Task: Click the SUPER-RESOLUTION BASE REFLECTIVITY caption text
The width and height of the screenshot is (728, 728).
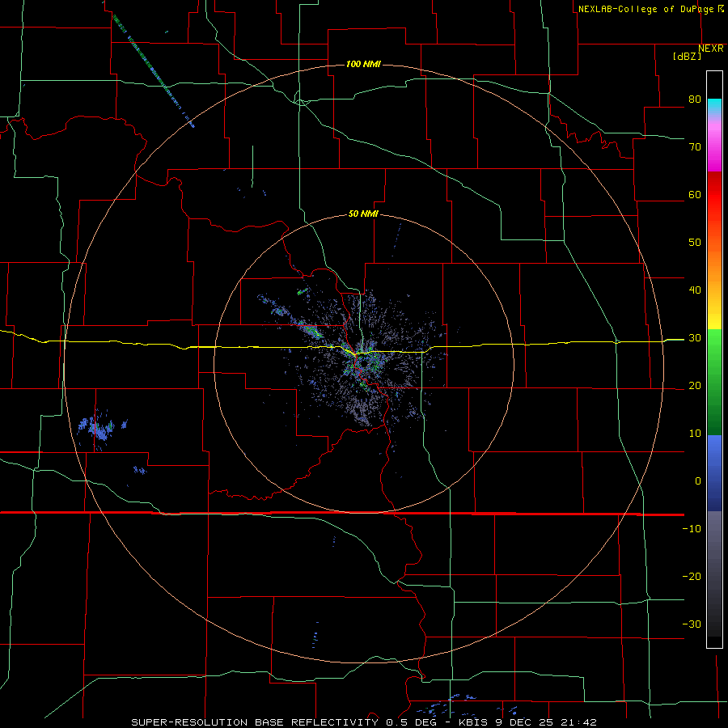Action: [x=255, y=722]
